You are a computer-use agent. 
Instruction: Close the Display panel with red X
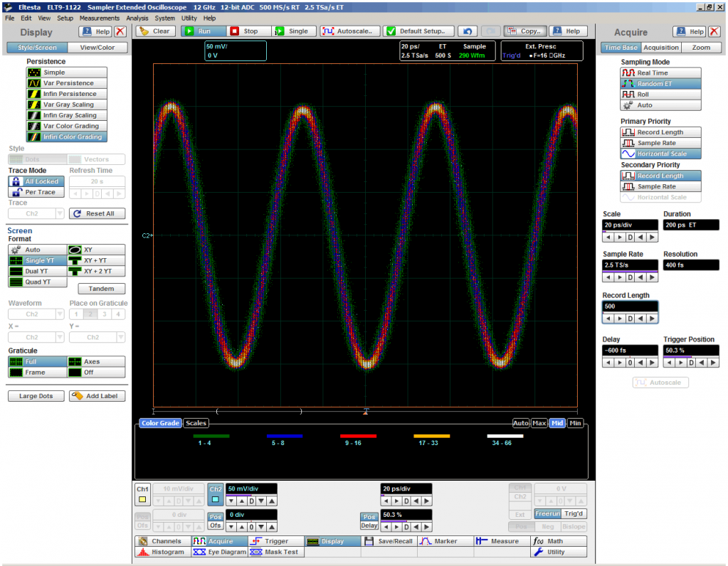(120, 32)
